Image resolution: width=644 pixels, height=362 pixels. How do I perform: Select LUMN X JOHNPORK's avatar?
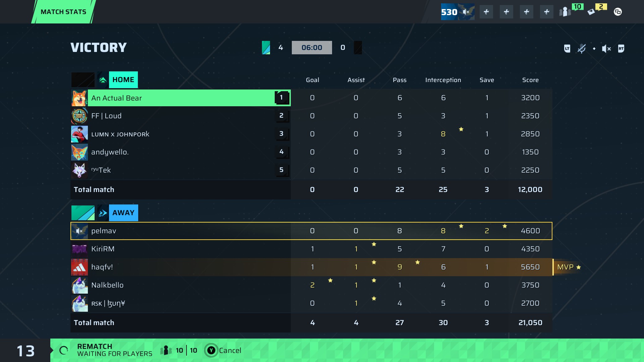tap(79, 134)
